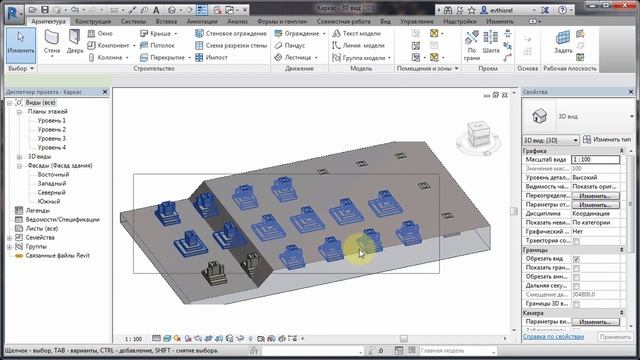Toggle Траектория со... checkbox

pyautogui.click(x=576, y=241)
